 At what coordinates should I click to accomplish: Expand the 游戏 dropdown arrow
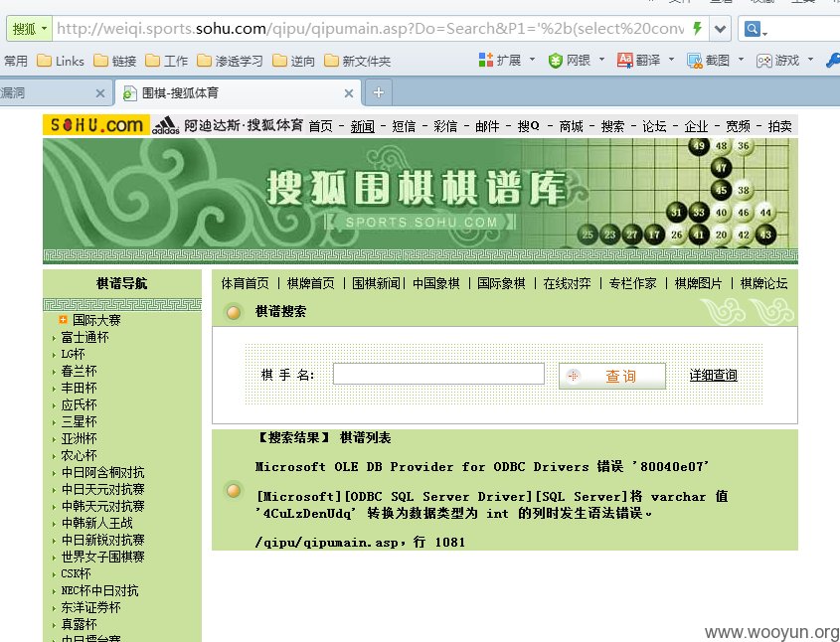coord(810,60)
